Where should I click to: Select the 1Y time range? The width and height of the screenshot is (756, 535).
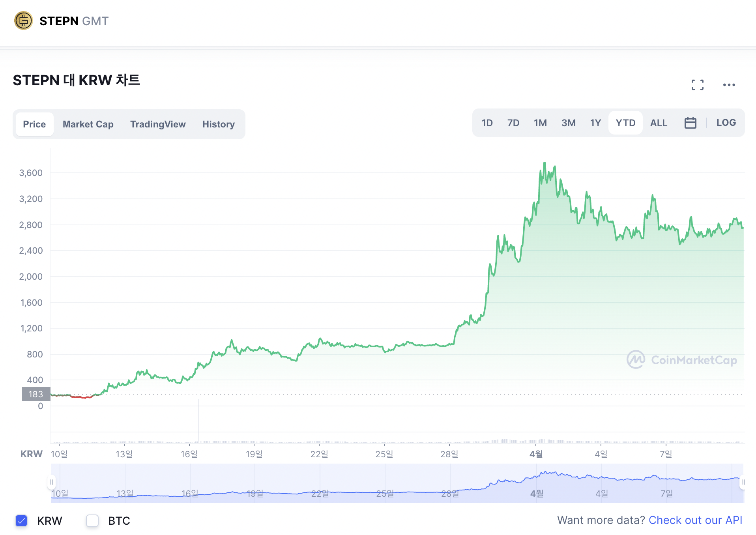tap(595, 123)
